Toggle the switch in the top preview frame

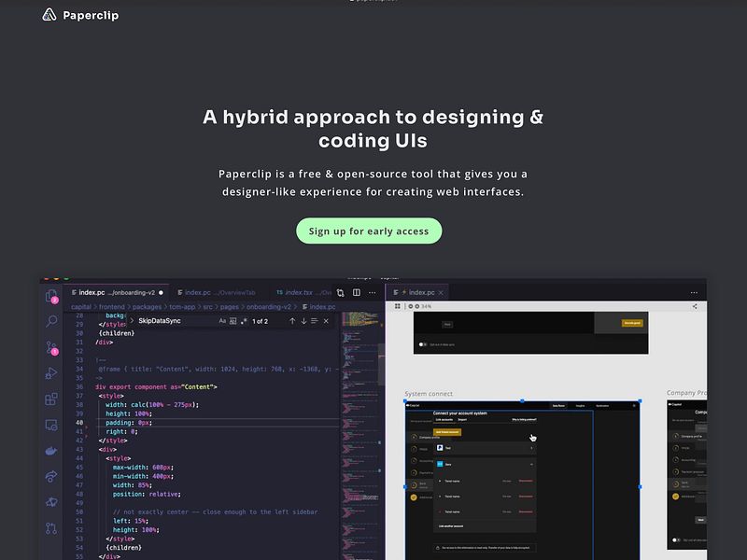(422, 344)
